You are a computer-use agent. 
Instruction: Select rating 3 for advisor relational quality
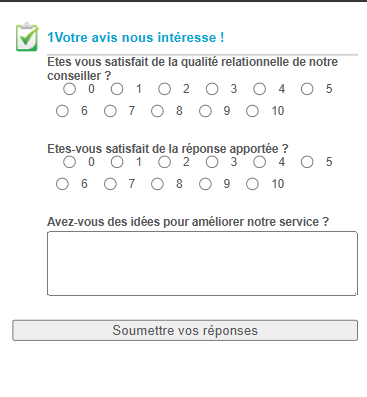(212, 89)
